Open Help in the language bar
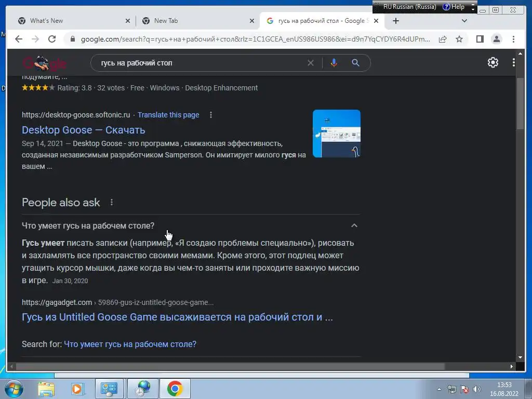The image size is (532, 399). coord(454,7)
